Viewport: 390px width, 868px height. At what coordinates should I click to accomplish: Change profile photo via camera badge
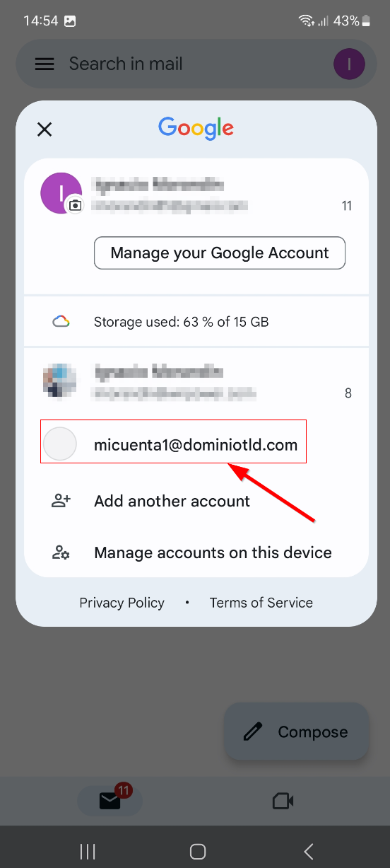click(x=75, y=206)
